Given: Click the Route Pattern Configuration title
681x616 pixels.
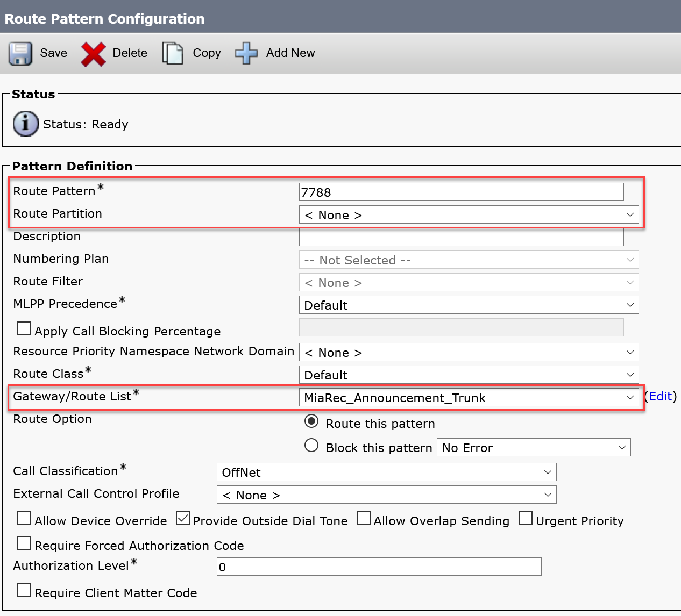Looking at the screenshot, I should pos(104,19).
